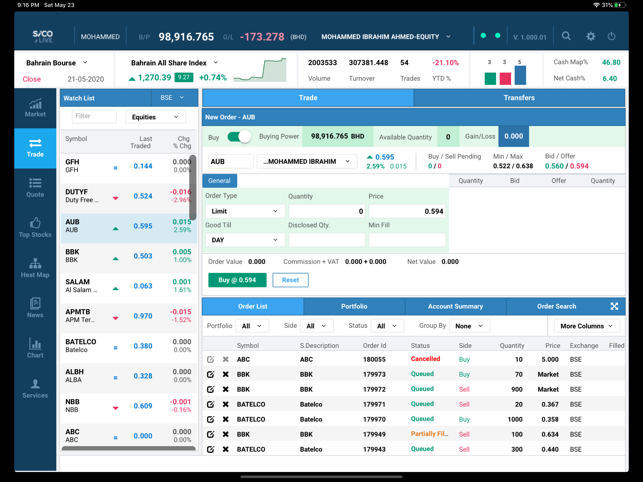Open Equities filter dropdown

click(155, 117)
